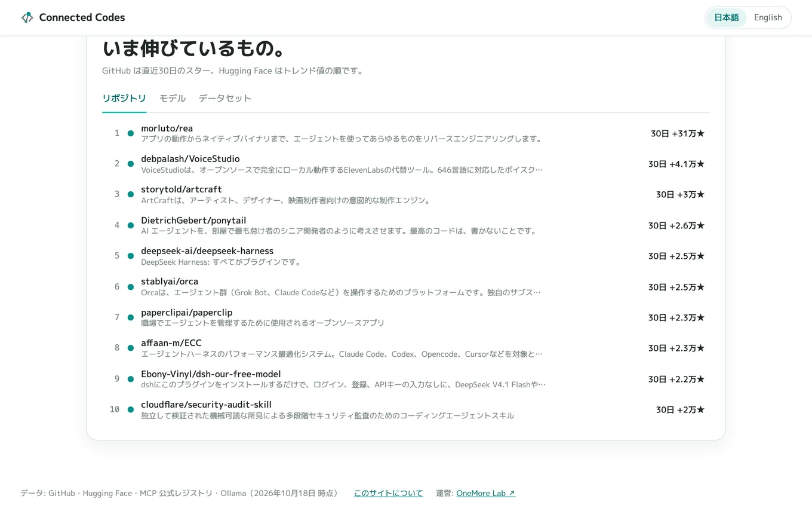This screenshot has height=508, width=812.
Task: Open the Connected Codes home title
Action: pyautogui.click(x=82, y=17)
